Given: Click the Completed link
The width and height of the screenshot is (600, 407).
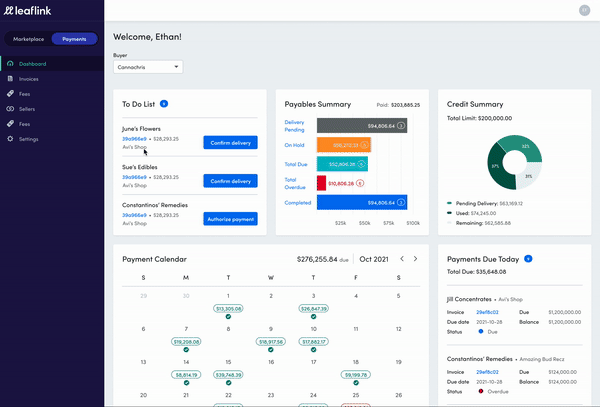Looking at the screenshot, I should (x=297, y=203).
